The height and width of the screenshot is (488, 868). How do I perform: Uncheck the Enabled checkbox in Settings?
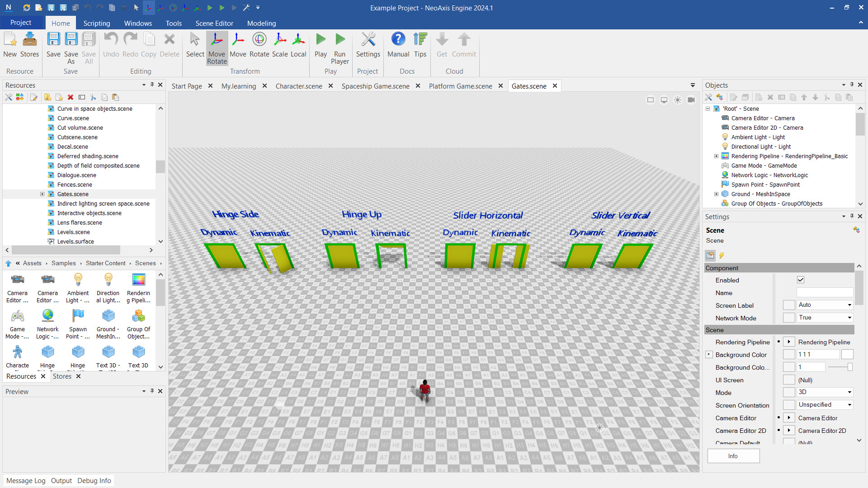point(801,280)
